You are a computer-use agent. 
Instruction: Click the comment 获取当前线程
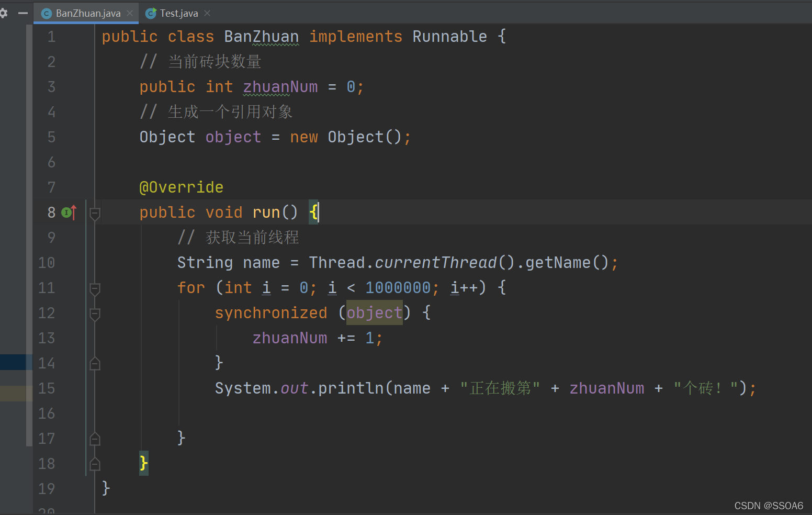click(252, 238)
